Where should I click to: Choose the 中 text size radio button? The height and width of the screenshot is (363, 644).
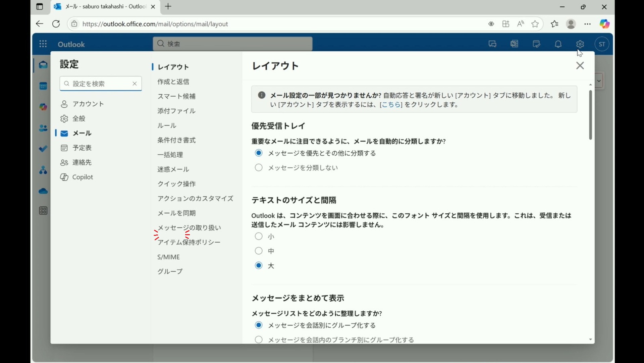pyautogui.click(x=259, y=251)
